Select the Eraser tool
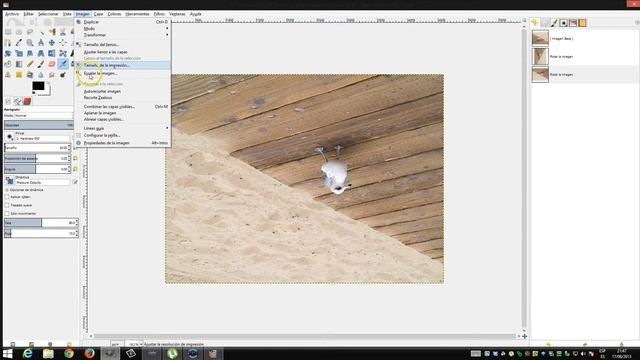This screenshot has width=640, height=360. pos(52,64)
